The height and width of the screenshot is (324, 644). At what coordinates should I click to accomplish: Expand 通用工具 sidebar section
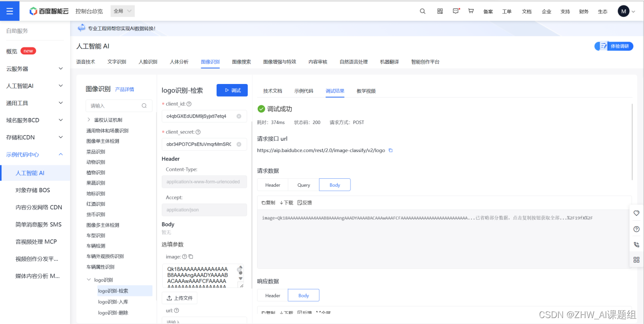click(61, 103)
